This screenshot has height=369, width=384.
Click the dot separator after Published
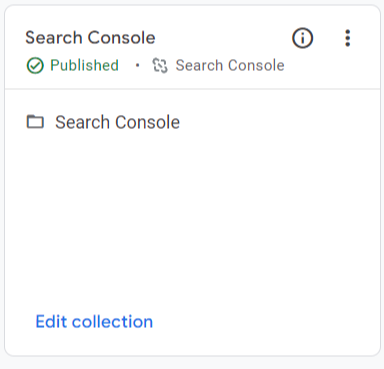[137, 65]
